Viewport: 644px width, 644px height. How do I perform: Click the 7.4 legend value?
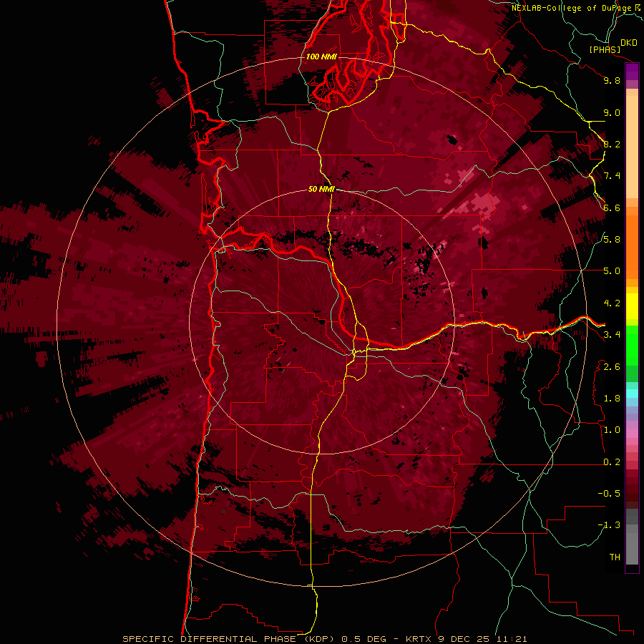pyautogui.click(x=612, y=176)
